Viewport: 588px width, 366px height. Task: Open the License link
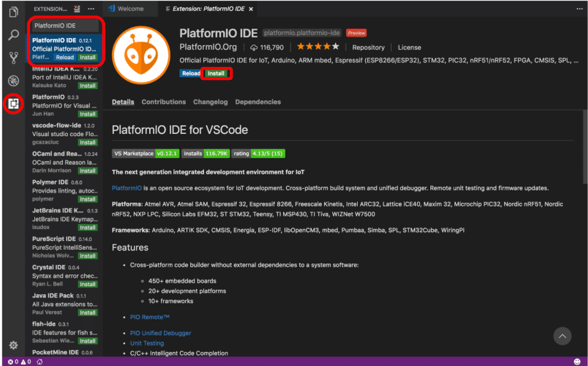409,48
